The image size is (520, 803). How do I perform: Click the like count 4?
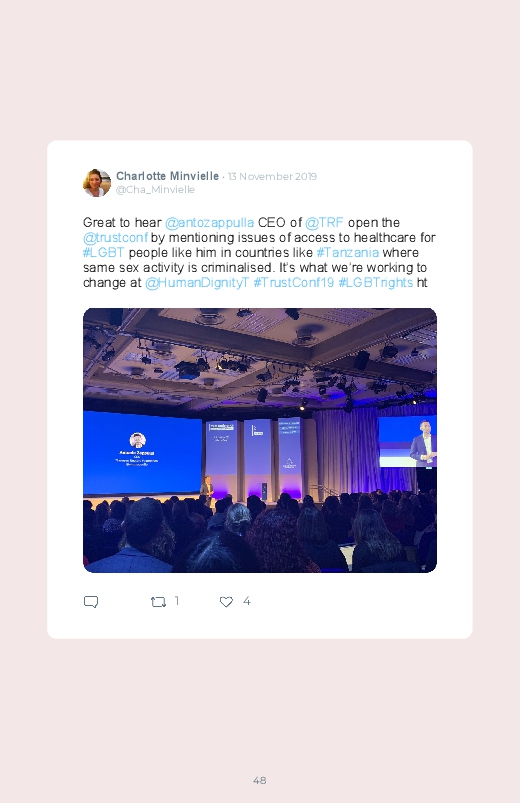click(246, 601)
